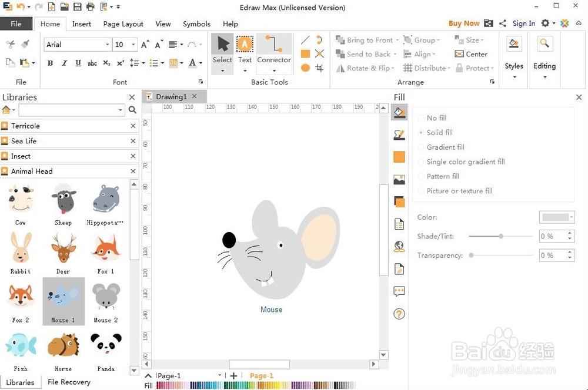Open the font size 10 dropdown

133,45
